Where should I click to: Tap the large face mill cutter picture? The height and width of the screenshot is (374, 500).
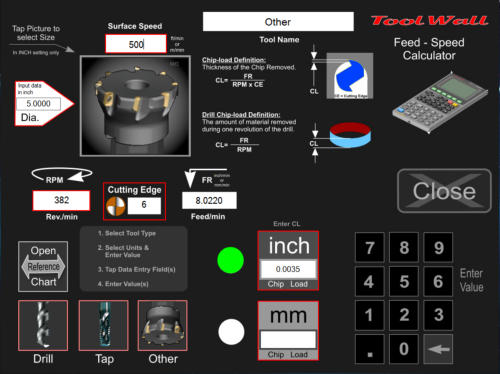click(x=135, y=106)
